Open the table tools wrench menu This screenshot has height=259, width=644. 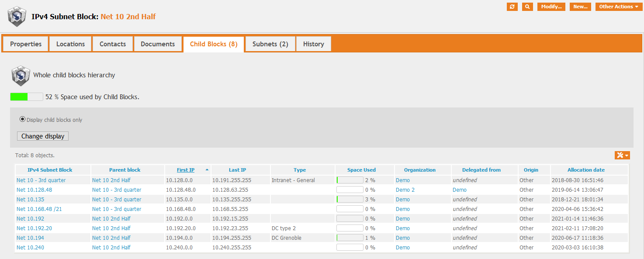[x=622, y=155]
